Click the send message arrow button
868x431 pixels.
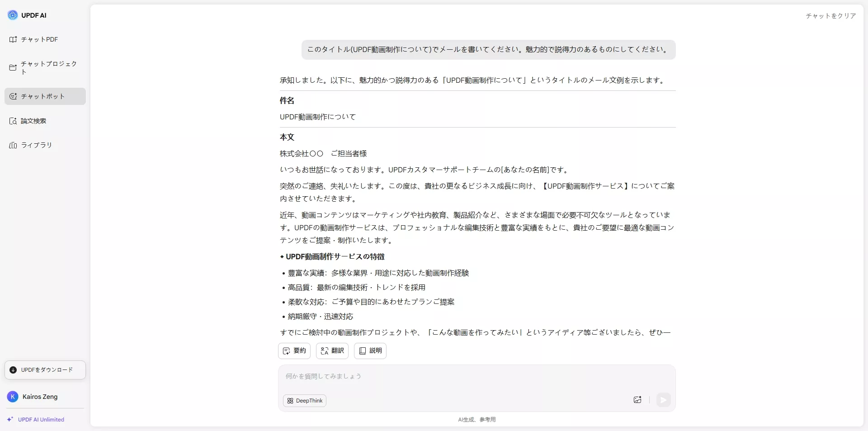click(x=663, y=400)
